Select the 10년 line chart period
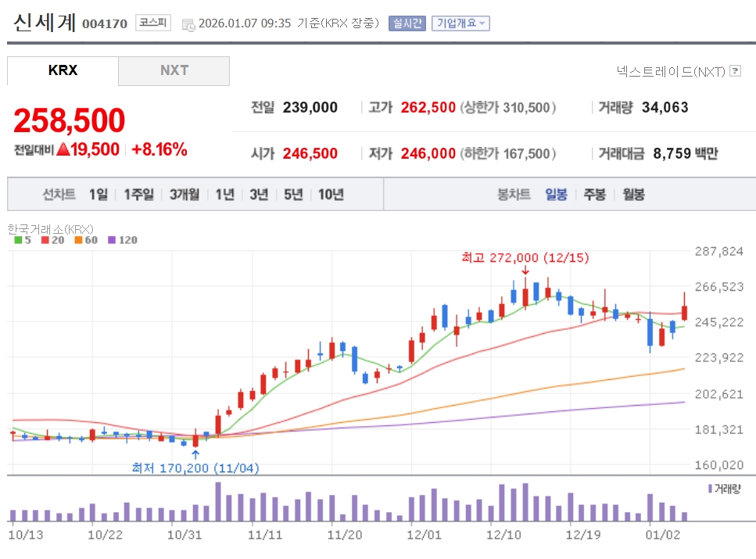Viewport: 756px width, 559px height. point(331,195)
